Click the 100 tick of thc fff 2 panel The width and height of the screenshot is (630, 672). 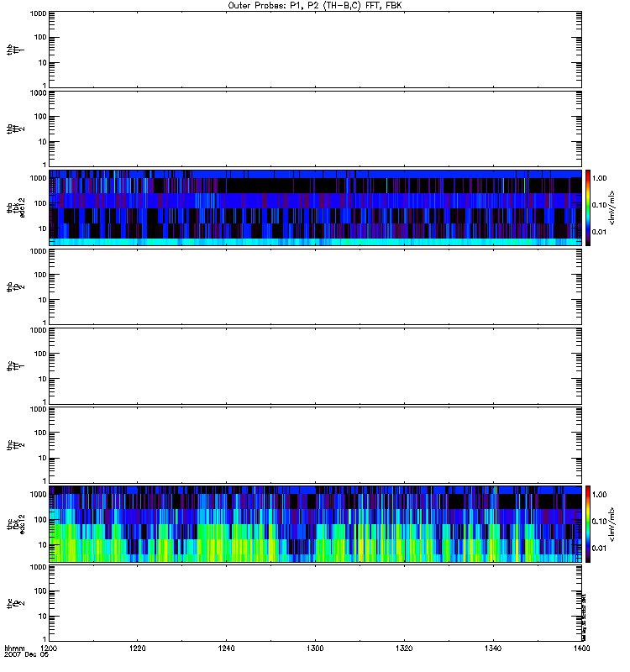[40, 433]
